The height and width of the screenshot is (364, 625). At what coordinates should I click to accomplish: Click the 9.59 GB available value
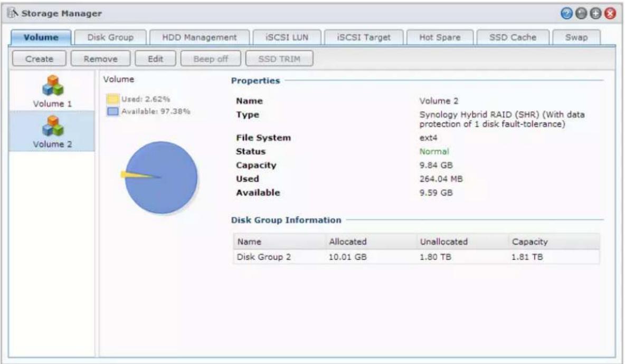435,193
